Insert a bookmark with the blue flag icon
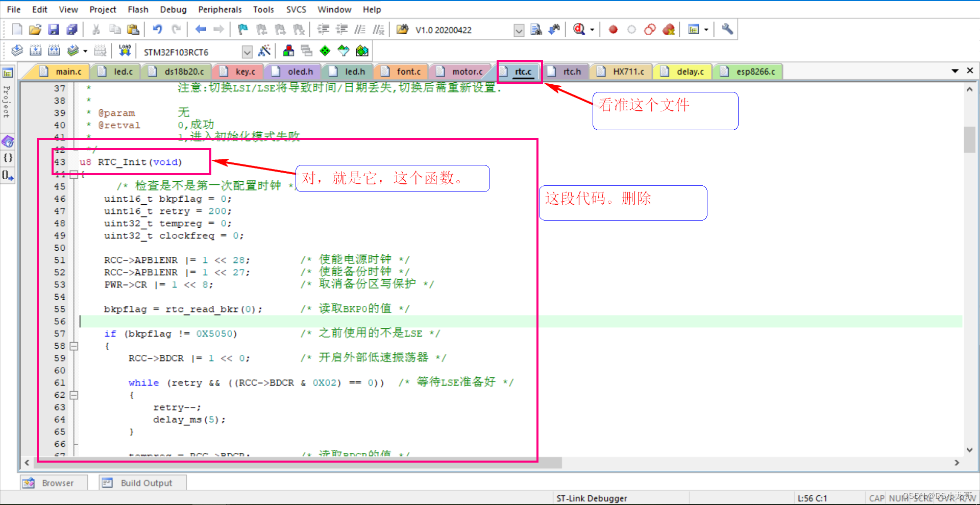Screen dimensions: 980x505 [243, 30]
